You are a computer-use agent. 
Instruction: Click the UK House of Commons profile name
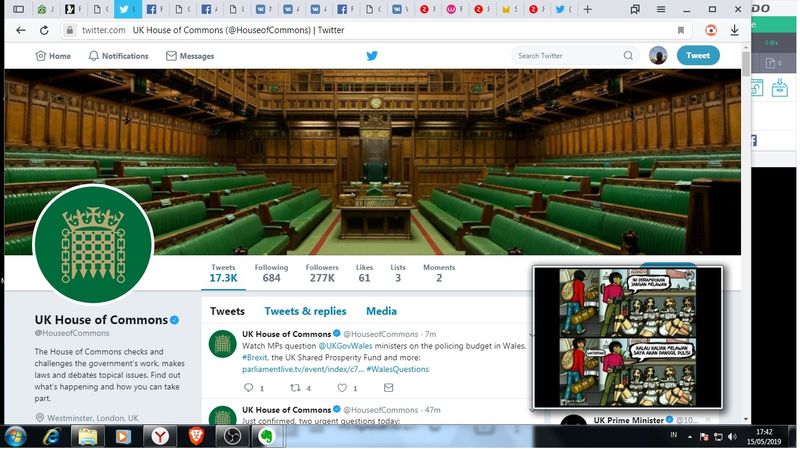tap(101, 320)
